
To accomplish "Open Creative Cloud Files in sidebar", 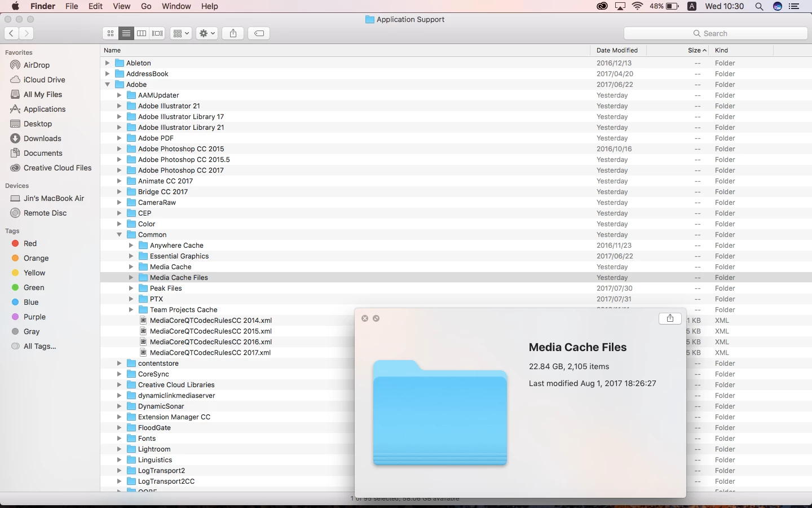I will coord(58,168).
